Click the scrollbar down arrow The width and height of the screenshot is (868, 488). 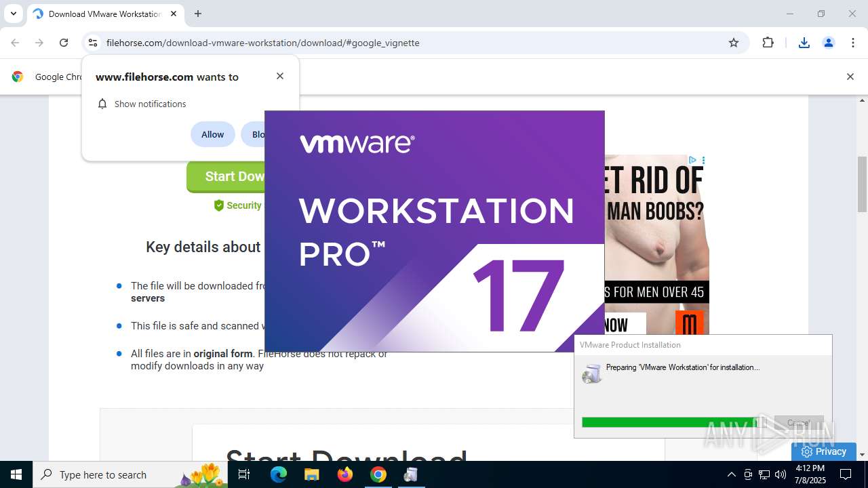tap(862, 454)
